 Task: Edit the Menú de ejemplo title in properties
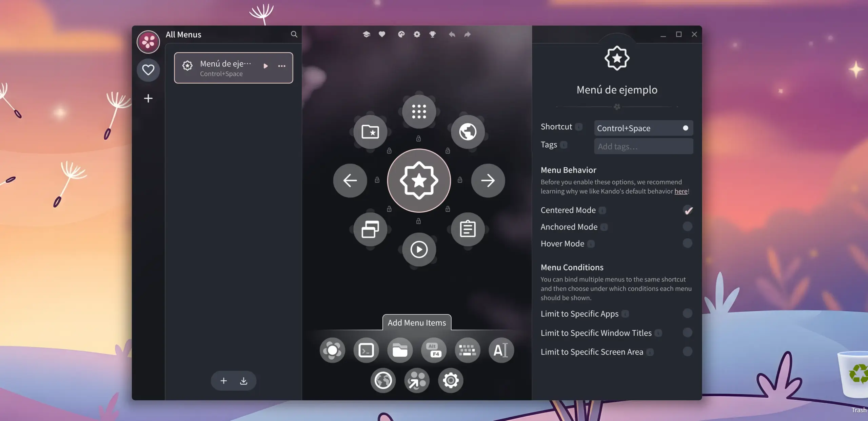pyautogui.click(x=617, y=90)
